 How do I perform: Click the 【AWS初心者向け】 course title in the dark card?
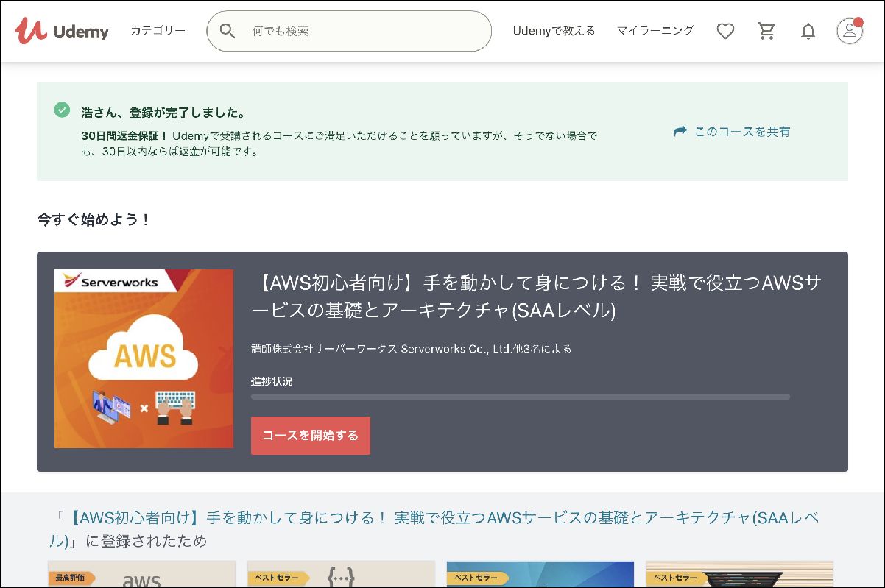click(x=537, y=297)
